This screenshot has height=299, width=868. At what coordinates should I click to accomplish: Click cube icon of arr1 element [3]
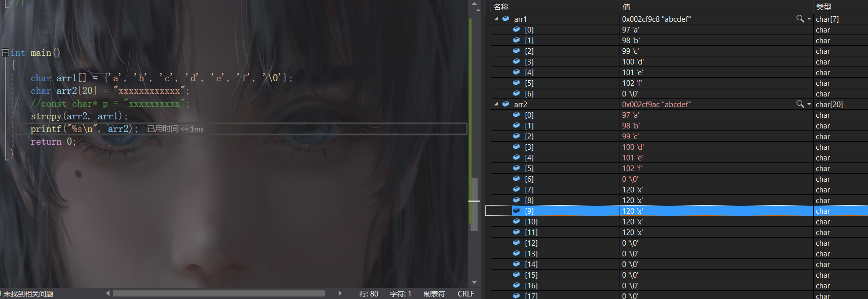[516, 61]
